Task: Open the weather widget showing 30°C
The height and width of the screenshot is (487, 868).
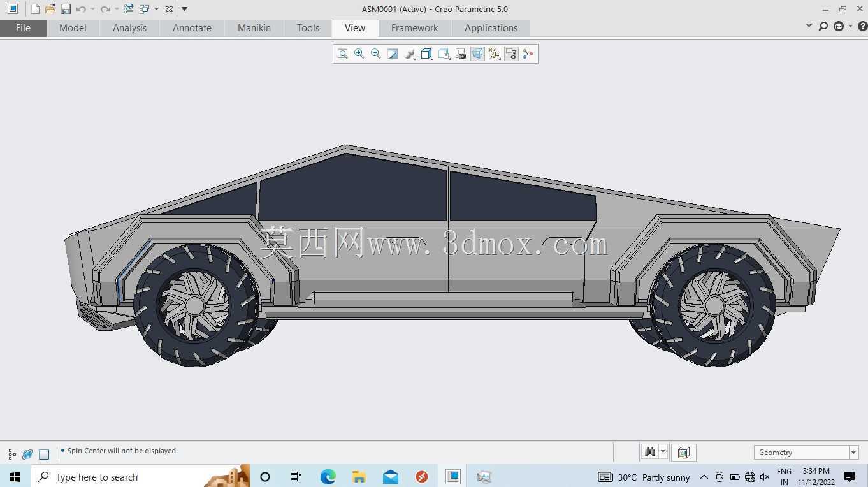Action: [x=644, y=477]
